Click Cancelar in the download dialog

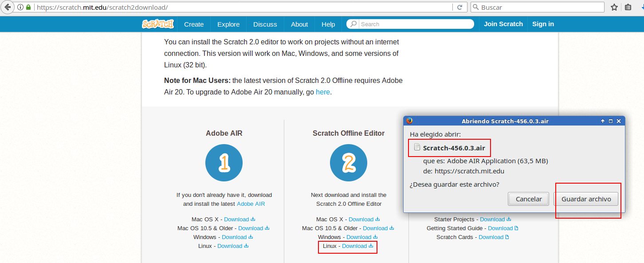pyautogui.click(x=529, y=199)
